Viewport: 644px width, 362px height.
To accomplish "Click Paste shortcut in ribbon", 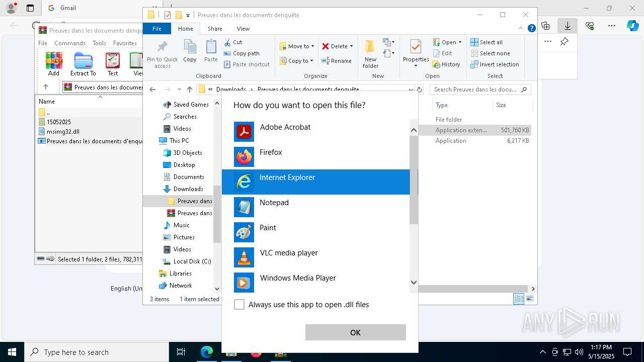I will [247, 64].
